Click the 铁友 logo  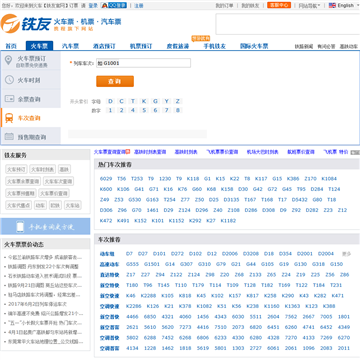[x=26, y=23]
